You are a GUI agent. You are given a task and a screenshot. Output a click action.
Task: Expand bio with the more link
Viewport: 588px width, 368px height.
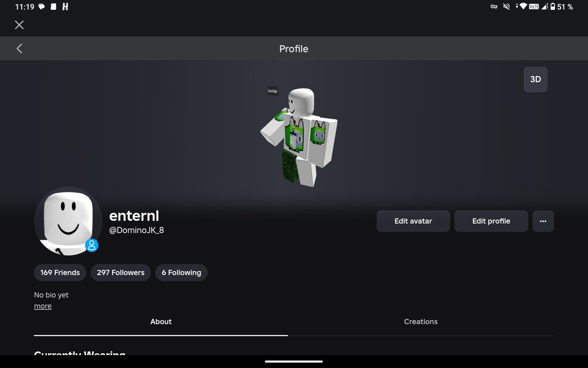[x=43, y=306]
